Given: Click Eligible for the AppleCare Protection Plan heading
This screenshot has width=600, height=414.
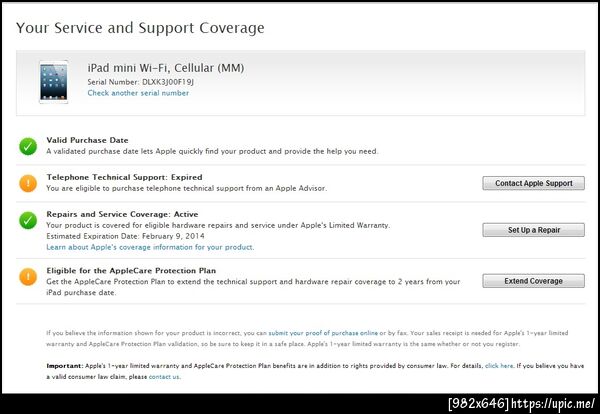Looking at the screenshot, I should tap(131, 271).
